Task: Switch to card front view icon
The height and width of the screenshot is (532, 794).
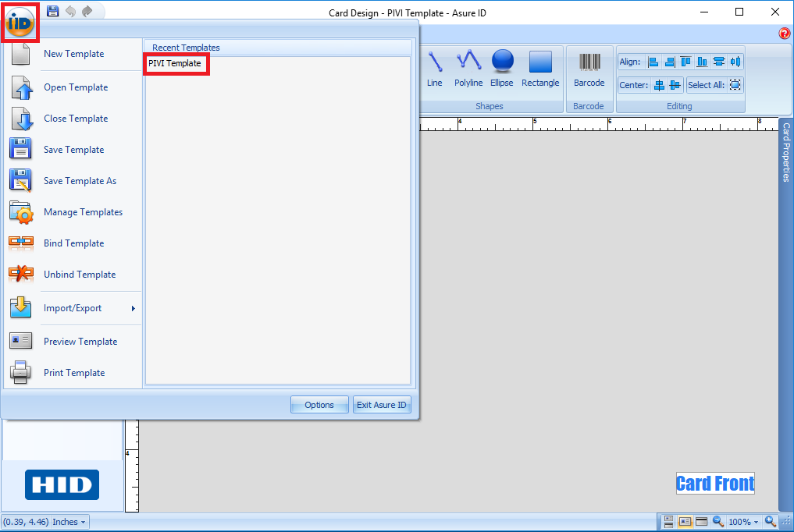Action: click(685, 521)
